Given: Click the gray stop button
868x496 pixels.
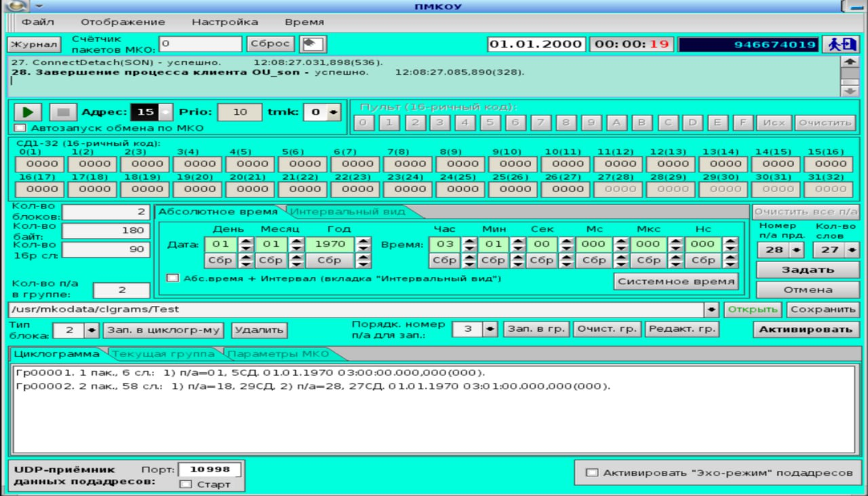Looking at the screenshot, I should (x=64, y=112).
